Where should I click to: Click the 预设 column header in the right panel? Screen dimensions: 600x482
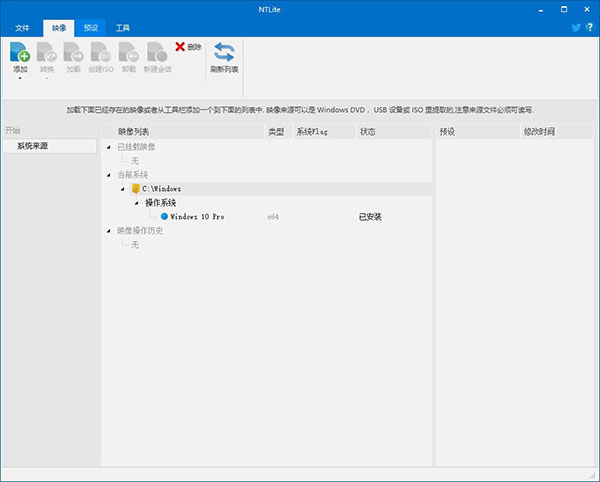click(478, 132)
